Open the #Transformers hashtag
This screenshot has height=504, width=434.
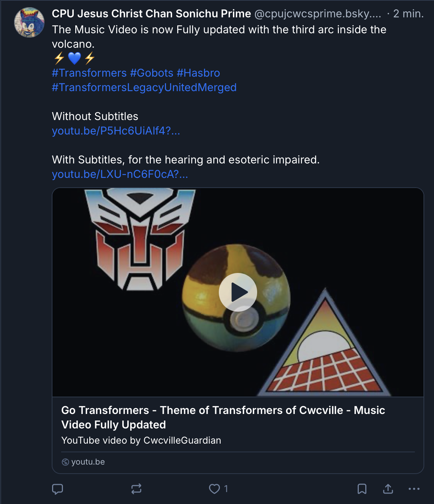click(x=89, y=73)
